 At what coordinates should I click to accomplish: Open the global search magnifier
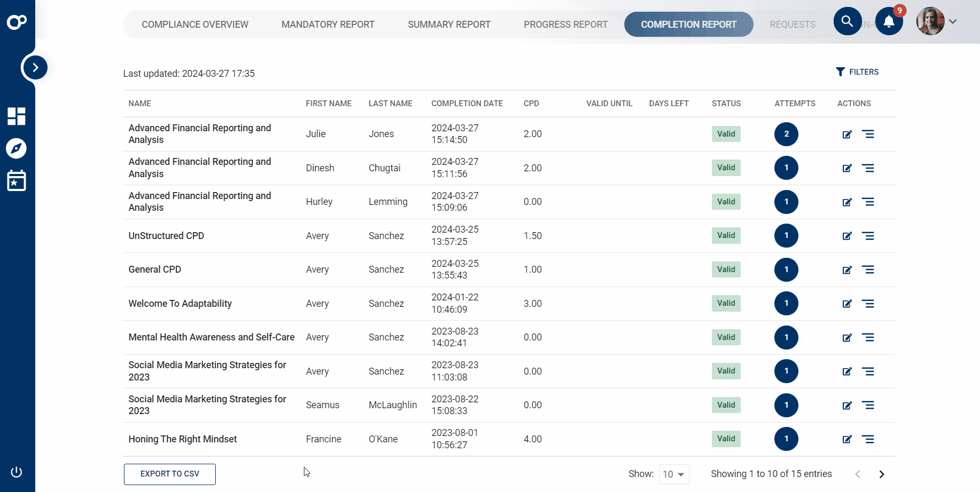848,21
